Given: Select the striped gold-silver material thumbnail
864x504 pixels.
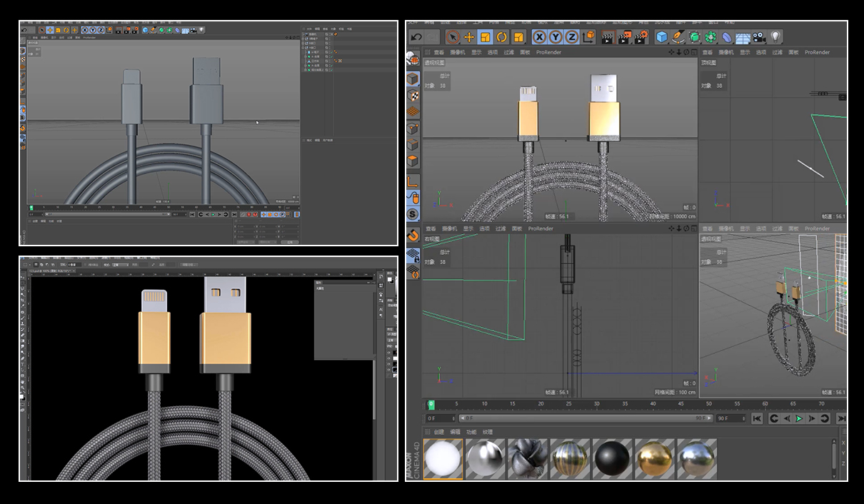Looking at the screenshot, I should (x=570, y=458).
